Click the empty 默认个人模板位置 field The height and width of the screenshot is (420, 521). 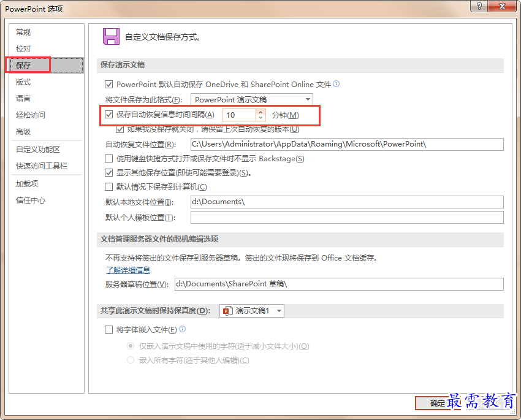click(x=347, y=217)
